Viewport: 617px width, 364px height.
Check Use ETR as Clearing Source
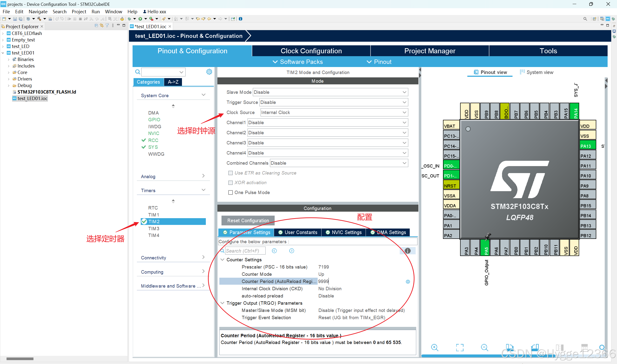pyautogui.click(x=230, y=173)
